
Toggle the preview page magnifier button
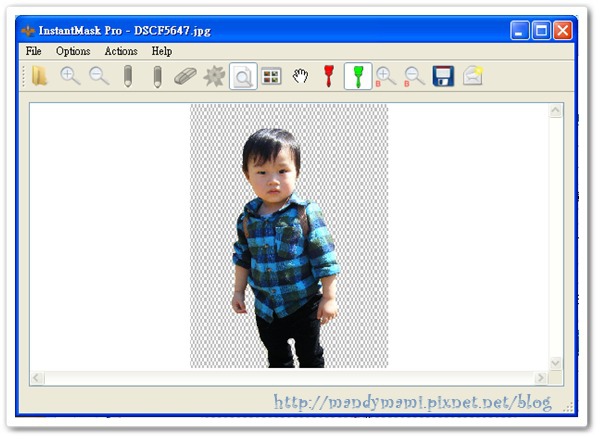click(x=243, y=76)
